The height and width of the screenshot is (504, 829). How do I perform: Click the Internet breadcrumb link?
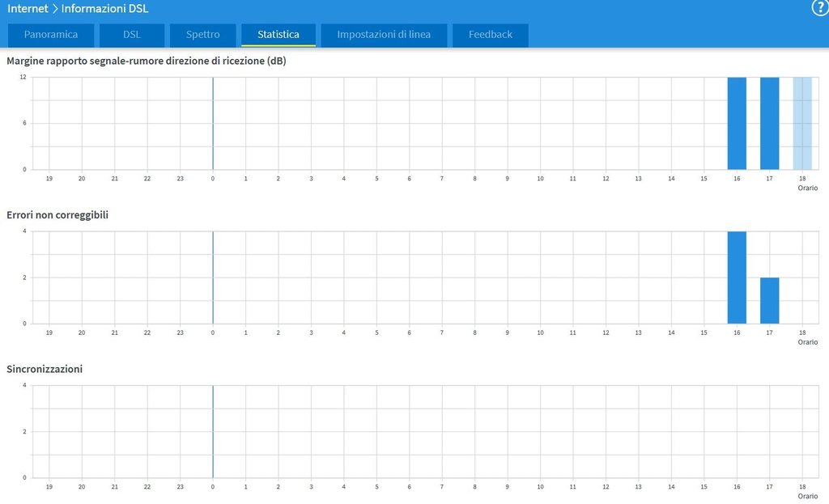[28, 9]
